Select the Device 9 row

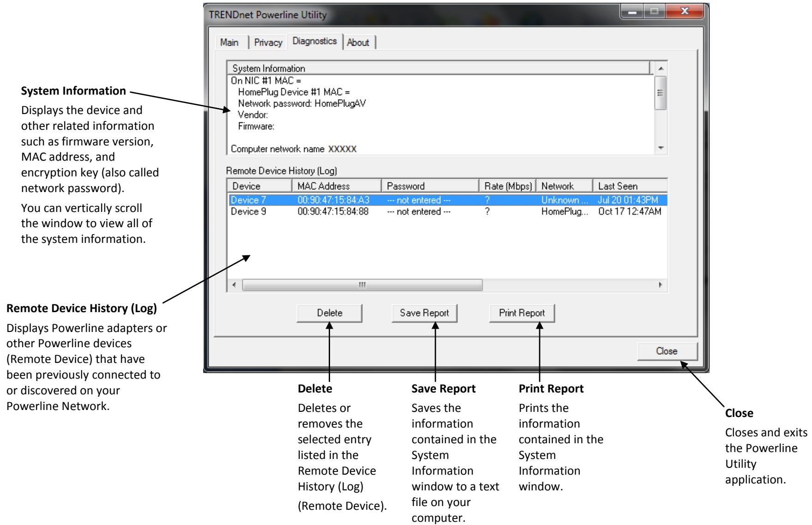pos(447,211)
